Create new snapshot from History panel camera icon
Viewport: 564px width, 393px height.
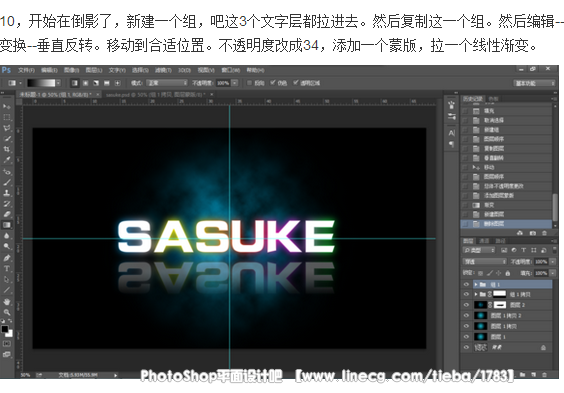tap(533, 233)
